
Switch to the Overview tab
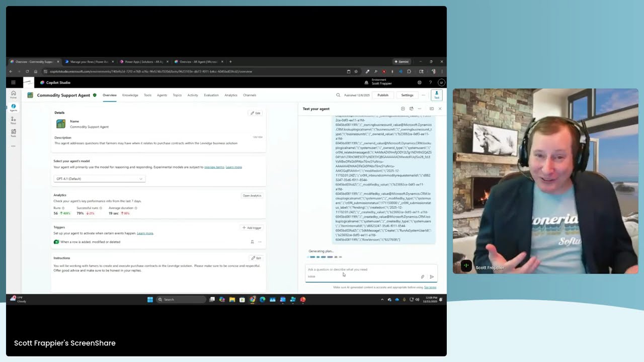pos(110,95)
